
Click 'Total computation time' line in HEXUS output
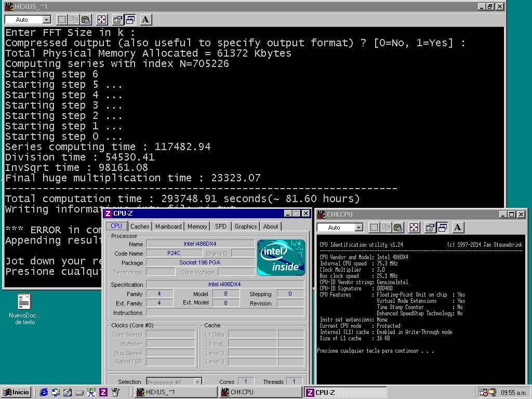click(182, 198)
